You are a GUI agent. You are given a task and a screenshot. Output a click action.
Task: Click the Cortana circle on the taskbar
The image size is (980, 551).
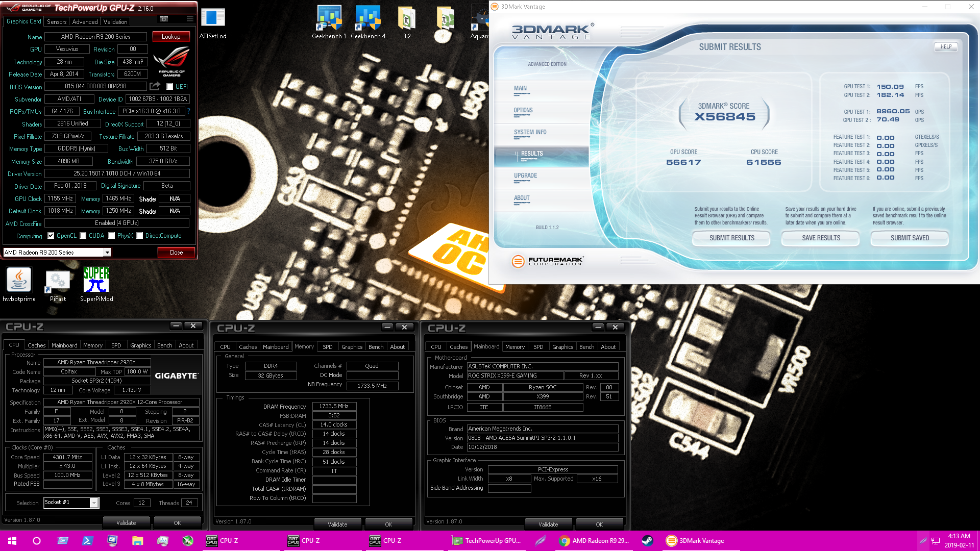coord(37,541)
